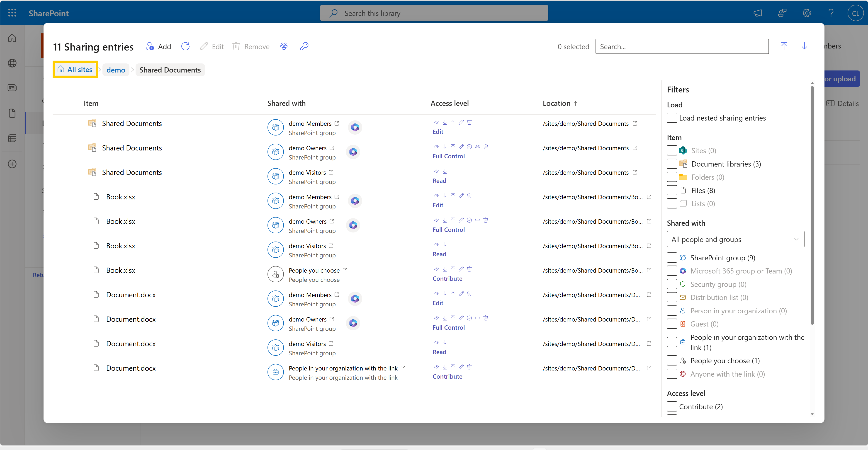Click the eye icon on demo Visitors Read row
Image resolution: width=868 pixels, height=450 pixels.
click(x=436, y=171)
